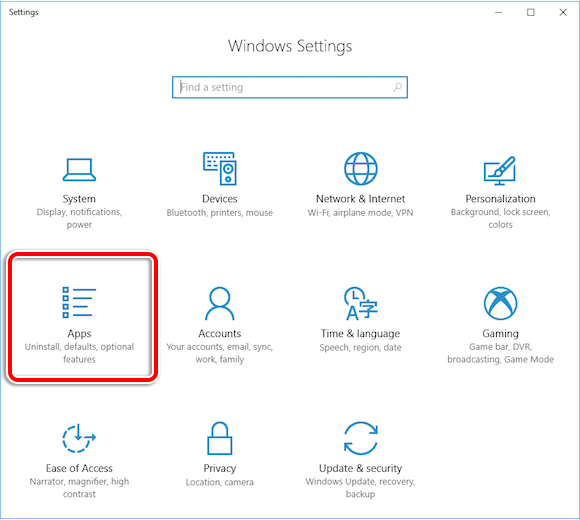The height and width of the screenshot is (520, 580).
Task: Open the Accounts person icon
Action: (x=220, y=303)
